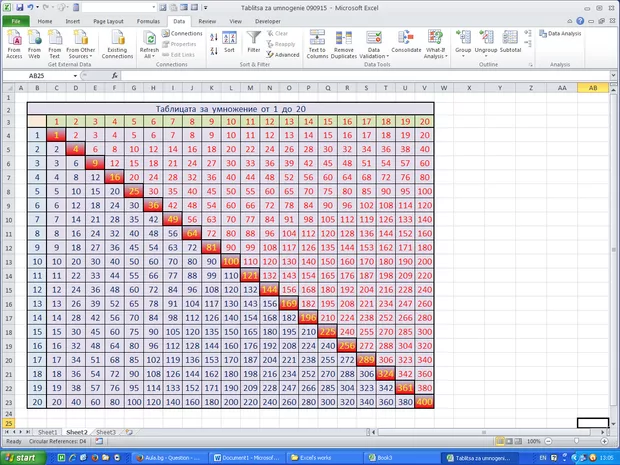Switch to the Formulas ribbon tab
This screenshot has width=620, height=465.
point(147,20)
